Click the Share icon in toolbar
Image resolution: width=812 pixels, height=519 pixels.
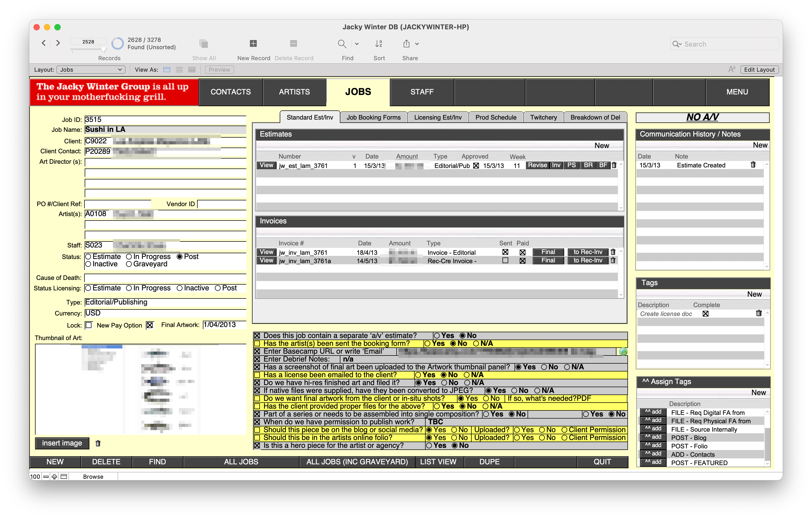407,44
